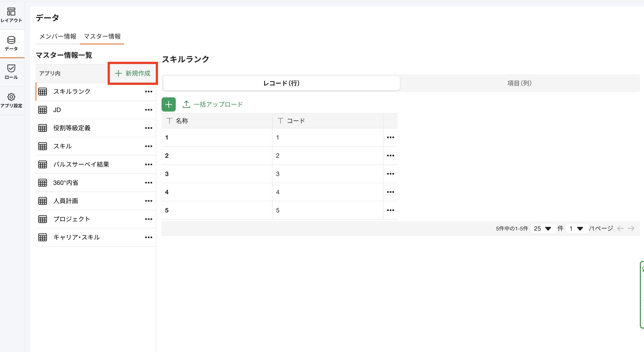Screen dimensions: 644x352
Task: Open more options for record row 3
Action: [390, 174]
